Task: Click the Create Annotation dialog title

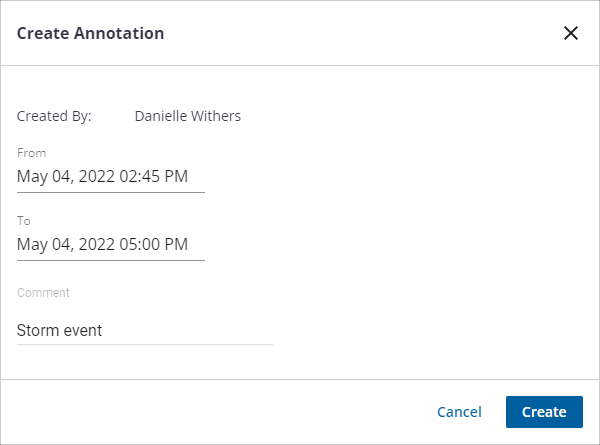Action: 91,33
